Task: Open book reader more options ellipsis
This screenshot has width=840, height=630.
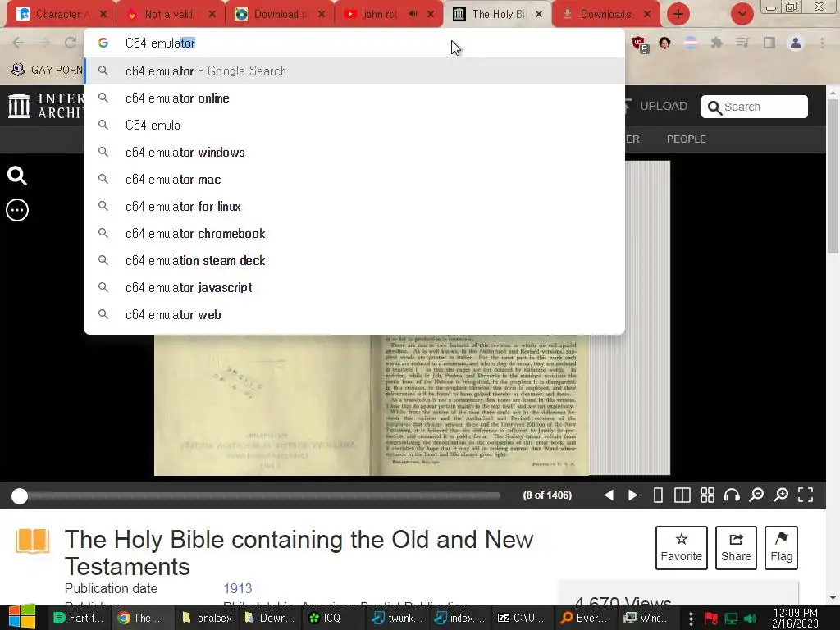Action: pos(17,210)
